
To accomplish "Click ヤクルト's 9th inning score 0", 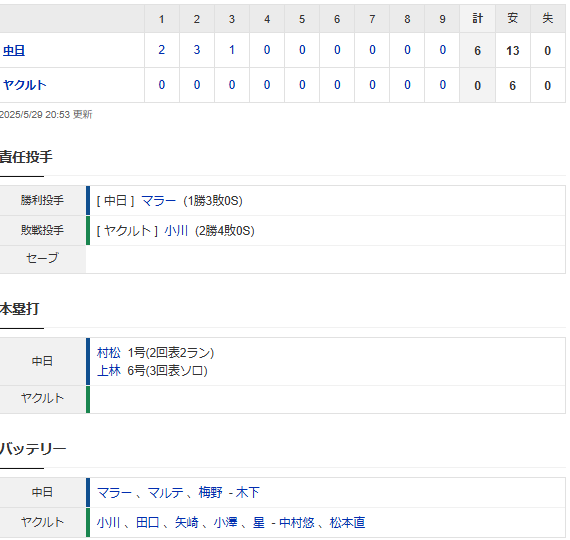I will pyautogui.click(x=442, y=85).
